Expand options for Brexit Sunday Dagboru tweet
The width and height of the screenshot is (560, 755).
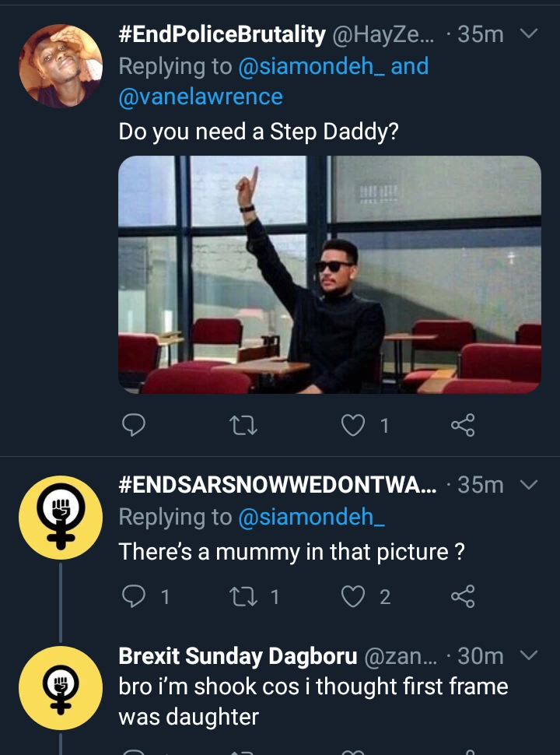coord(528,656)
